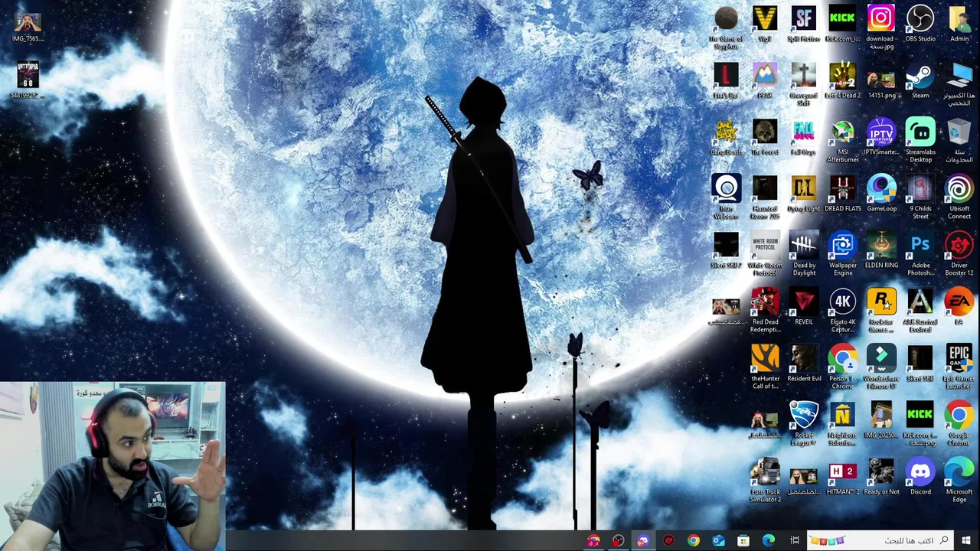Select the 9 Childs Street icon
The image size is (980, 551).
[920, 197]
